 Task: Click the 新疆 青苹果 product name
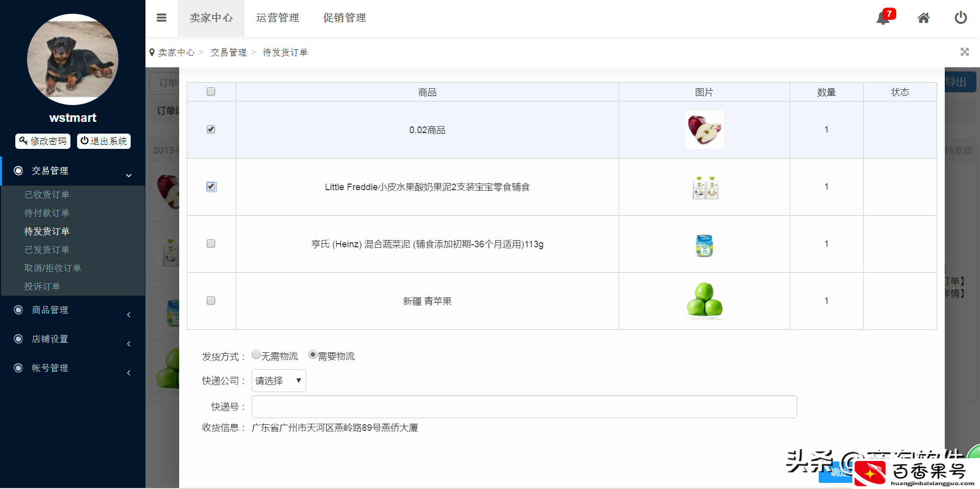(x=427, y=301)
